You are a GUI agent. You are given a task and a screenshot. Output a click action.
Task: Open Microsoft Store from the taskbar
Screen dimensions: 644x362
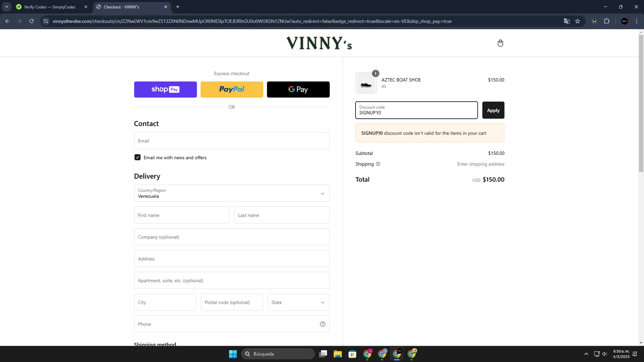352,354
